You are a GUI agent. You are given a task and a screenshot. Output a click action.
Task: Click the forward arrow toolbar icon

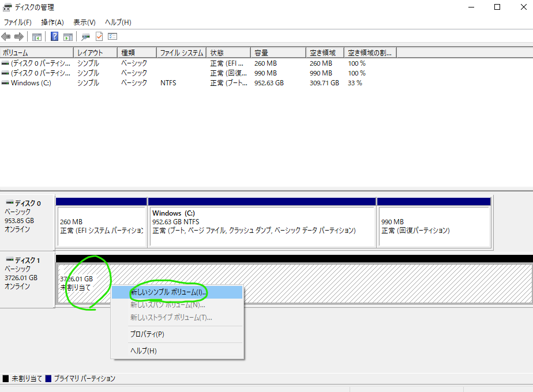coord(18,37)
